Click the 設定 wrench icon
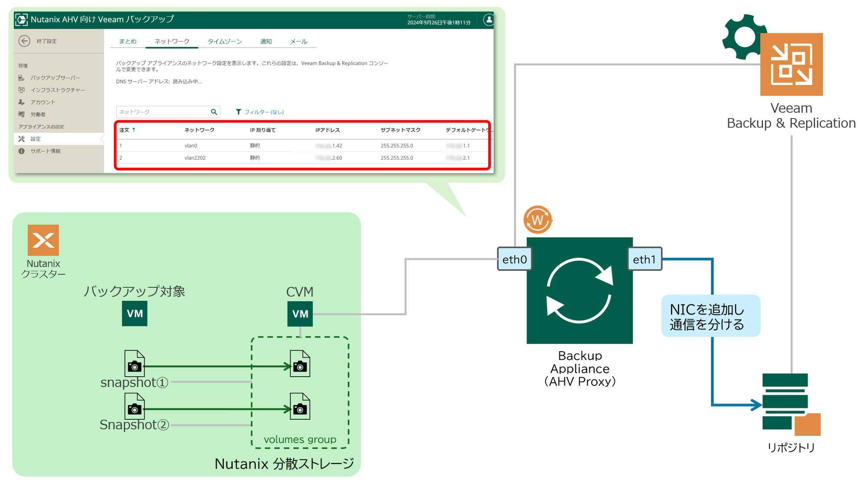 click(x=21, y=139)
